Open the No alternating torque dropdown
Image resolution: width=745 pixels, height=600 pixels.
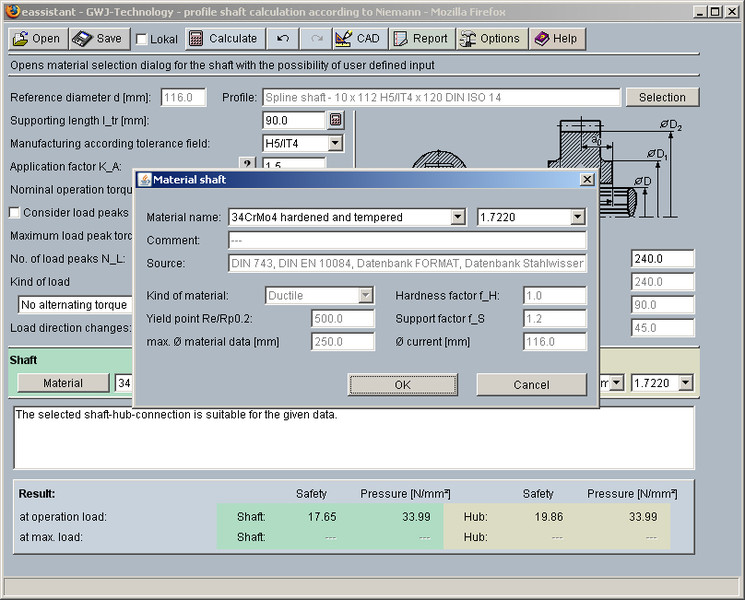pyautogui.click(x=75, y=305)
